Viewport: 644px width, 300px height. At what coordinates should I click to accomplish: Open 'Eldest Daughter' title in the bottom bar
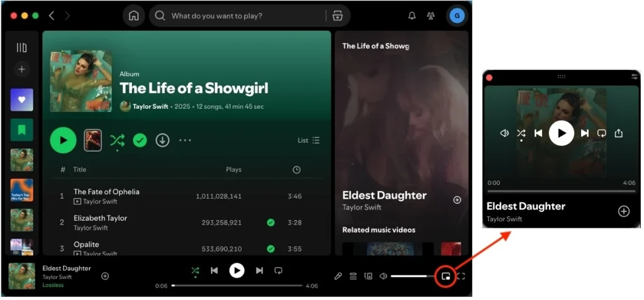click(x=67, y=269)
